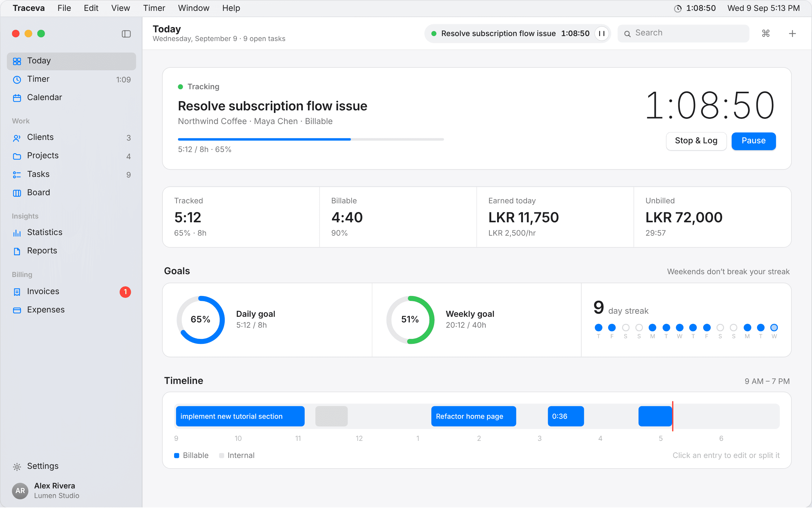Select the gray internal timeline entry
Viewport: 812px width, 508px height.
pyautogui.click(x=331, y=416)
